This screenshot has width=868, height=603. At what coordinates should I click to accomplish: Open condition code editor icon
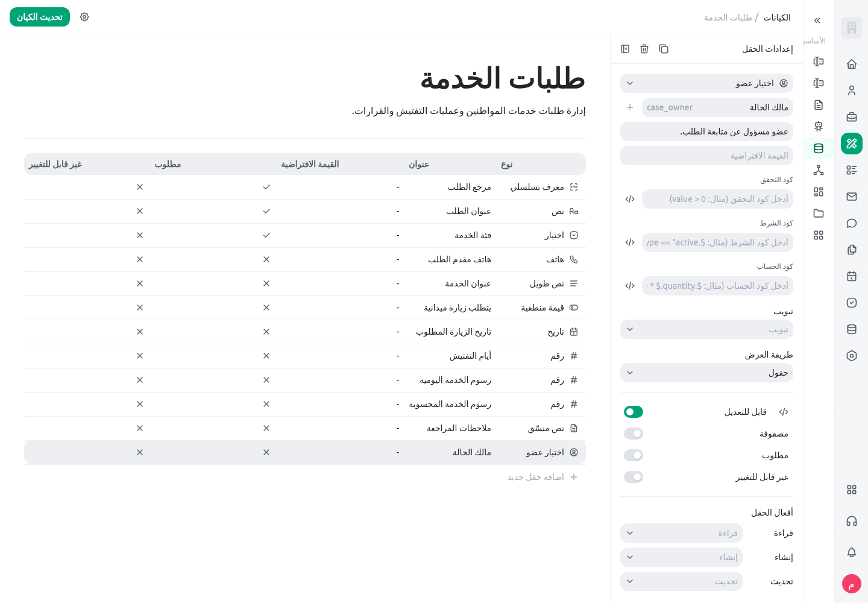click(630, 242)
